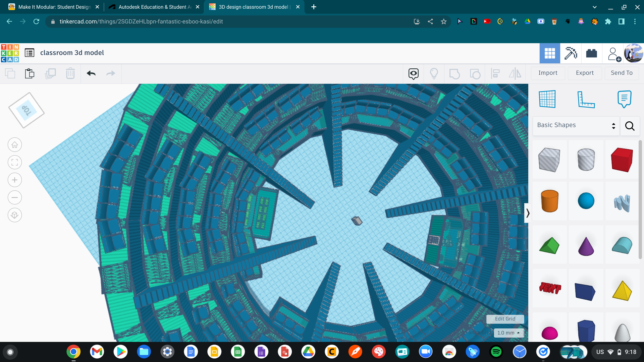Pick the Scribble shape
This screenshot has width=644, height=362.
click(x=622, y=203)
